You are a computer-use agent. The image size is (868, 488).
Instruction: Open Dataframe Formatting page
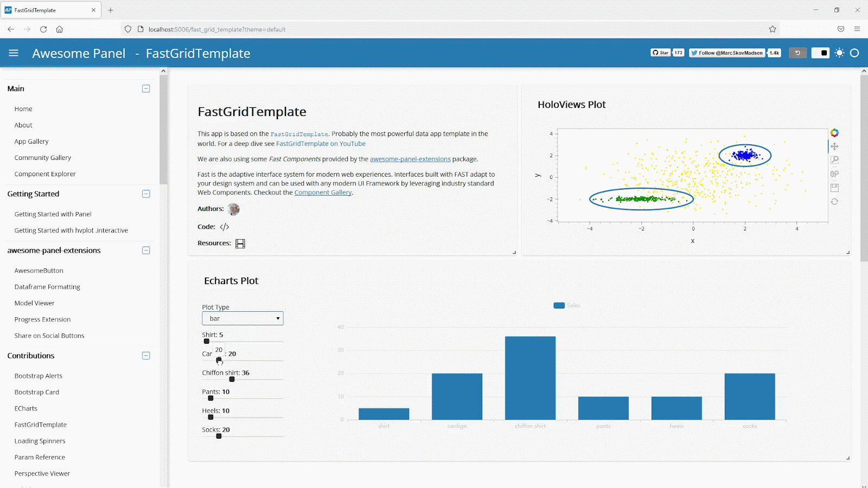click(47, 287)
